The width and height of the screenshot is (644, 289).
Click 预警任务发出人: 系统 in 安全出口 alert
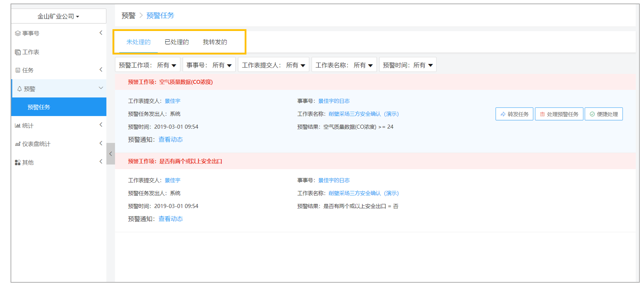154,193
